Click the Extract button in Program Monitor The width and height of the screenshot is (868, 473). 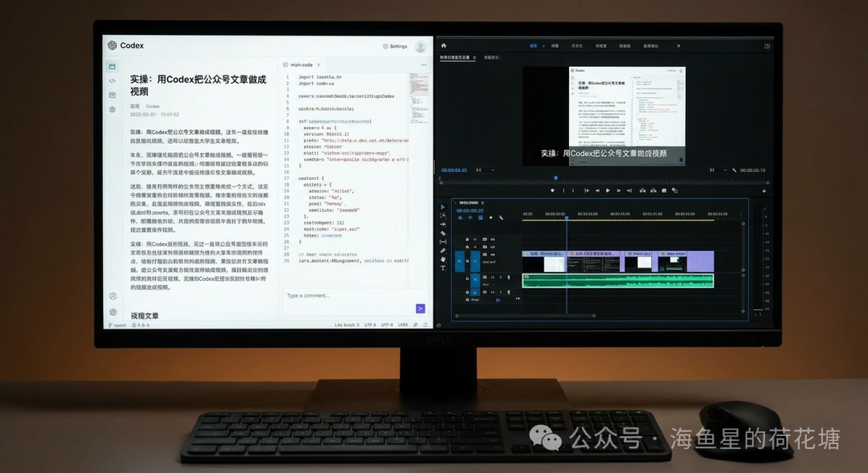(x=653, y=190)
